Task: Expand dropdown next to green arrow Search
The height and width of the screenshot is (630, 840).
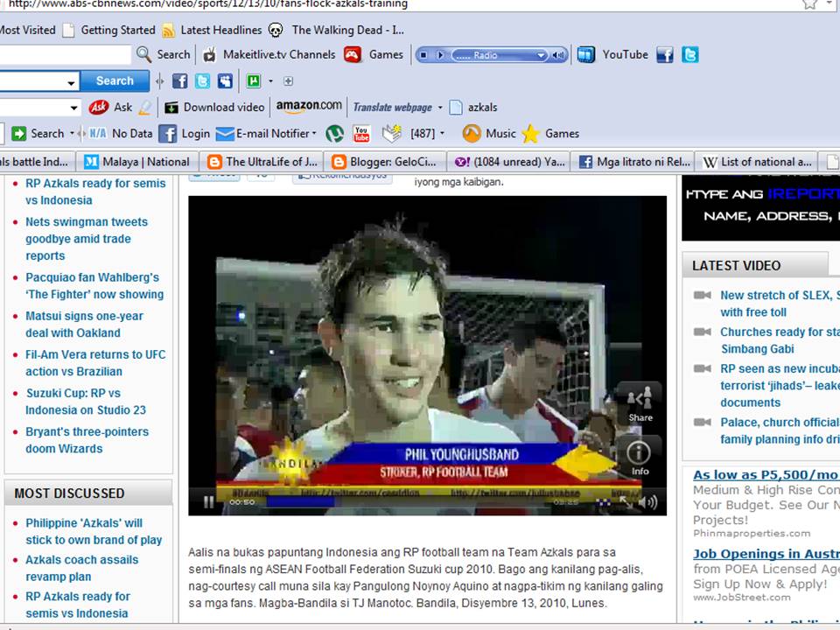Action: [72, 133]
